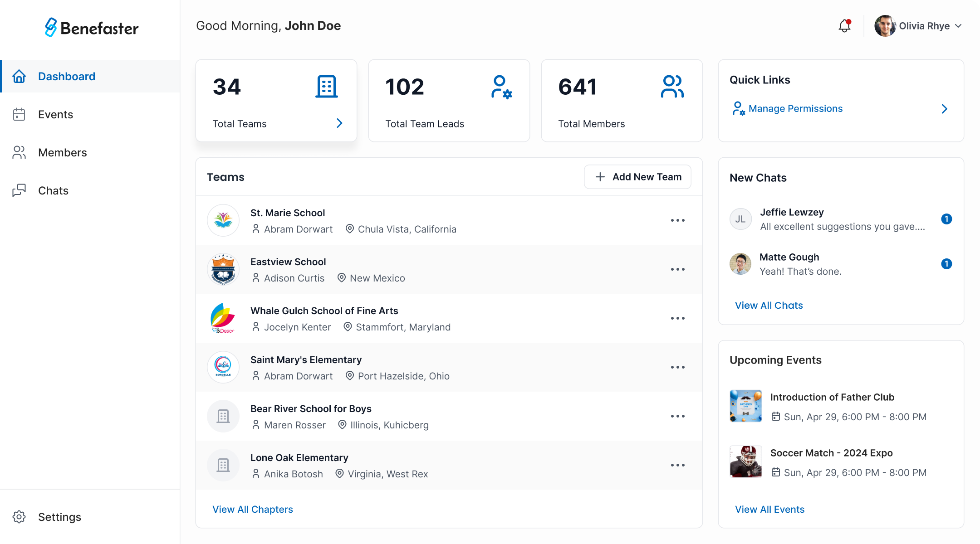The height and width of the screenshot is (544, 980).
Task: Click the building icon on Total Teams card
Action: [326, 87]
